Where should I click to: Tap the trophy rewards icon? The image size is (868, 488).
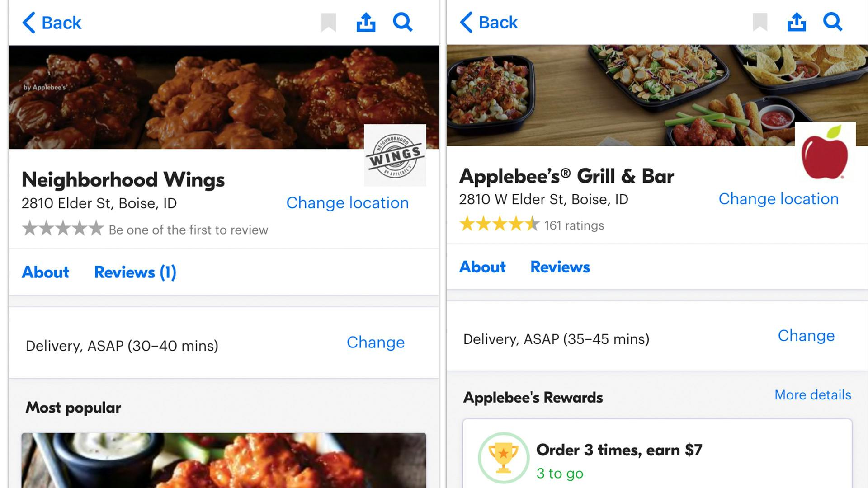504,458
